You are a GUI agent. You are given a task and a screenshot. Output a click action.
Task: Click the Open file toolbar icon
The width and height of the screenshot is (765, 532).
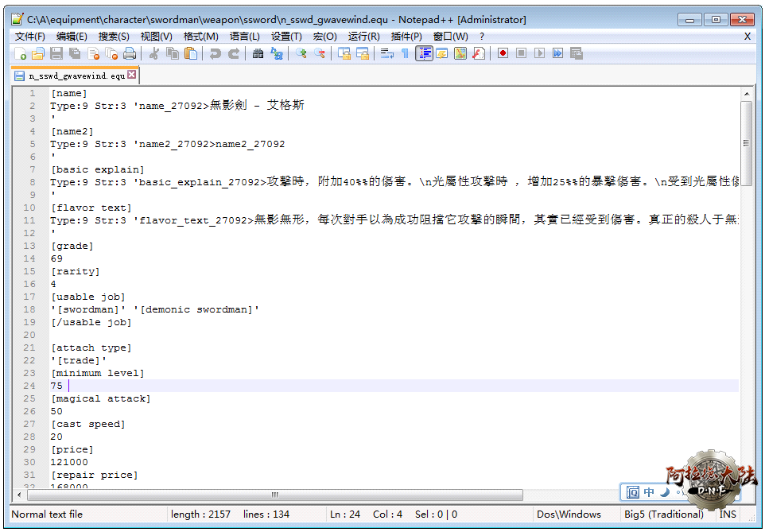(x=38, y=53)
